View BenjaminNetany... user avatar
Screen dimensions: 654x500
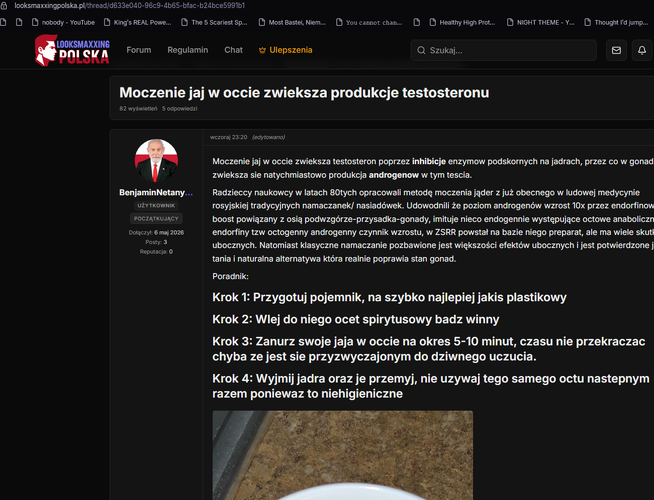click(156, 161)
